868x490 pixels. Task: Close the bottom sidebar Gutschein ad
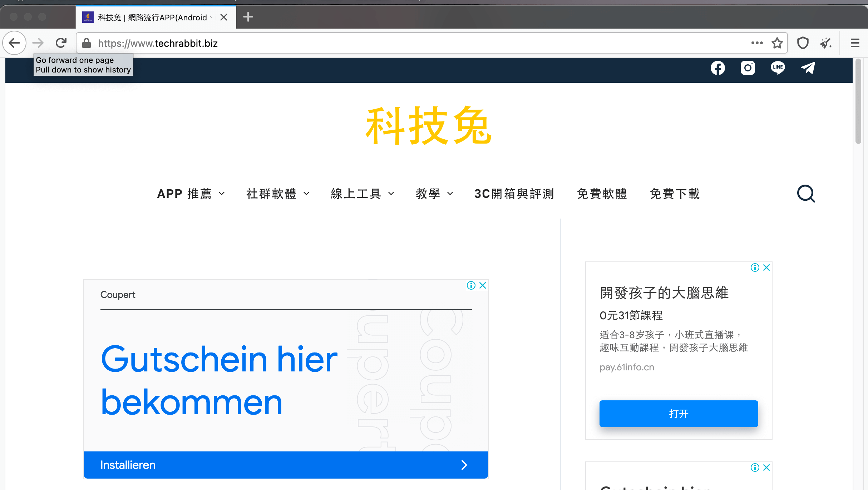pyautogui.click(x=766, y=467)
